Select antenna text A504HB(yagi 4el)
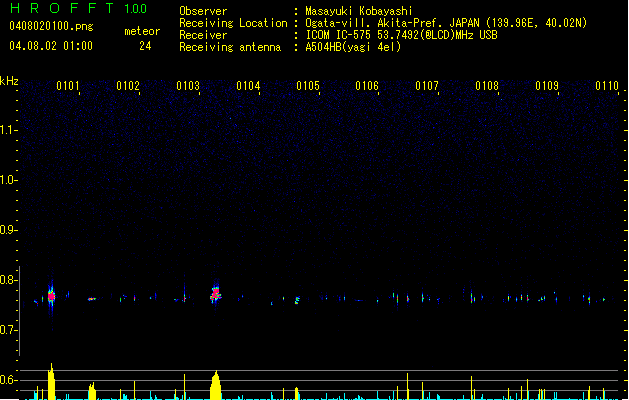The width and height of the screenshot is (629, 400). point(353,47)
